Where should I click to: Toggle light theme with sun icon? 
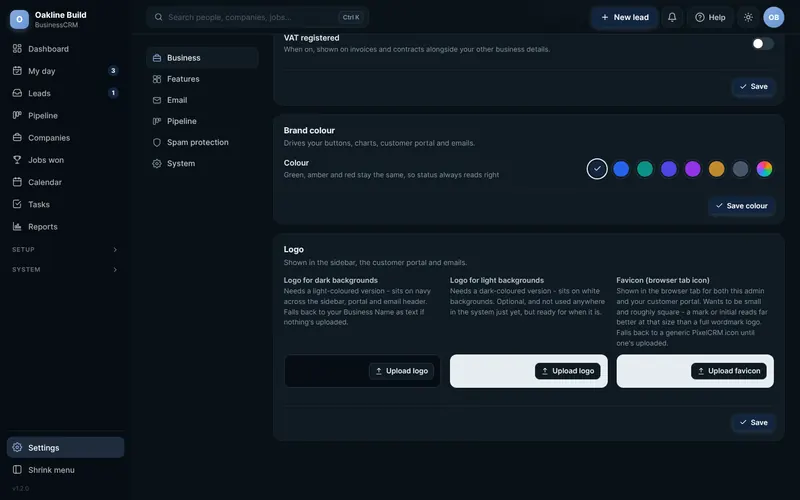click(x=748, y=17)
